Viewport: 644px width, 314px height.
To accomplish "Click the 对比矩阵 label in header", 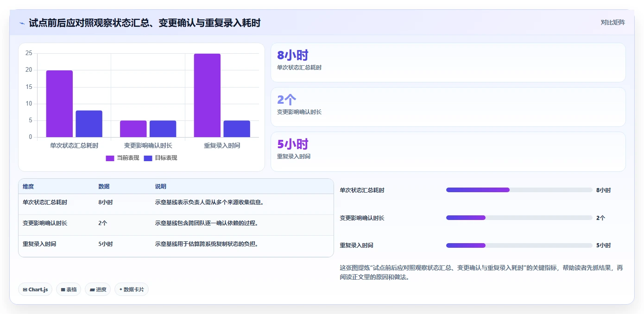I will coord(612,22).
